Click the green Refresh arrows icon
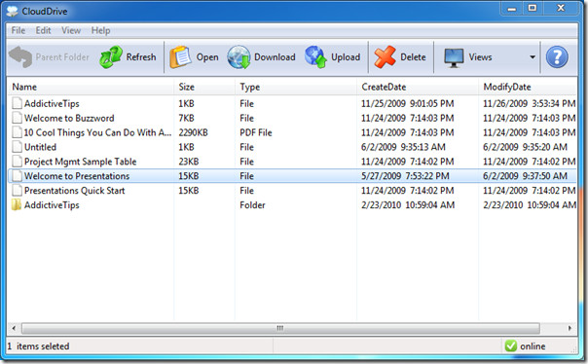 [x=111, y=57]
